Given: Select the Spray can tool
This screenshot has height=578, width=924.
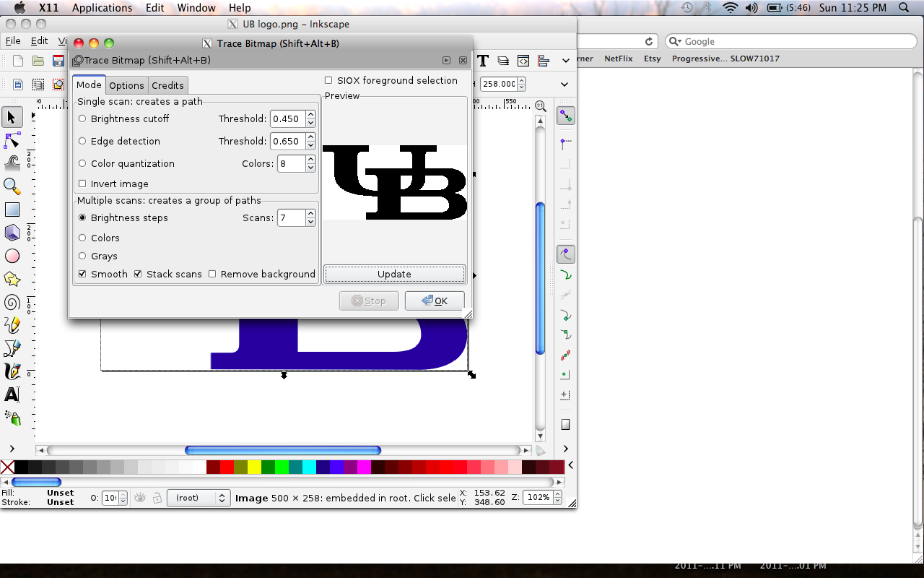Looking at the screenshot, I should [x=12, y=418].
